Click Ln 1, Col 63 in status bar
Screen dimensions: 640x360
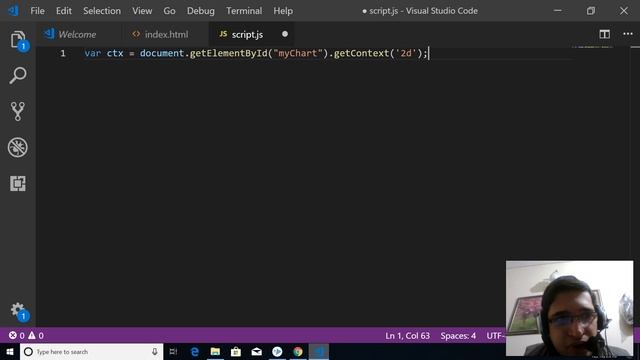point(407,336)
